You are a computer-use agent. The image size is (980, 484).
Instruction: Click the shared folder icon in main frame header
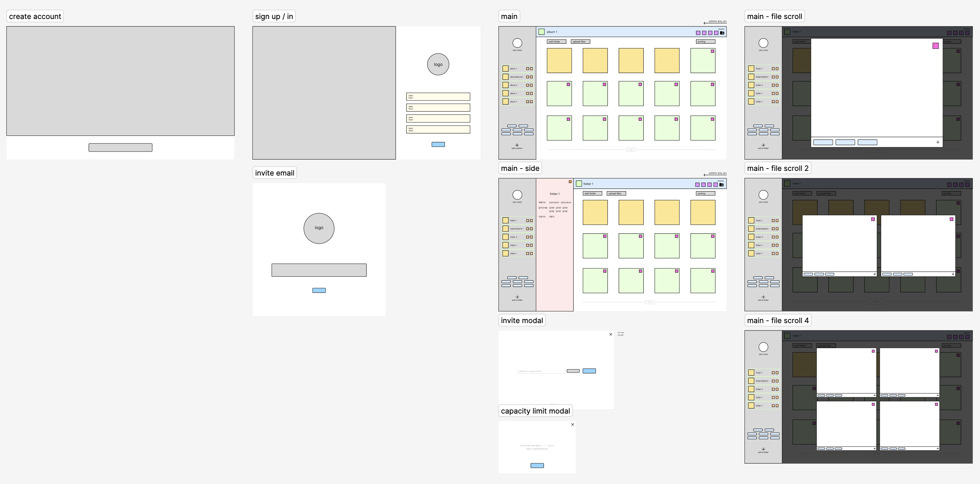722,33
